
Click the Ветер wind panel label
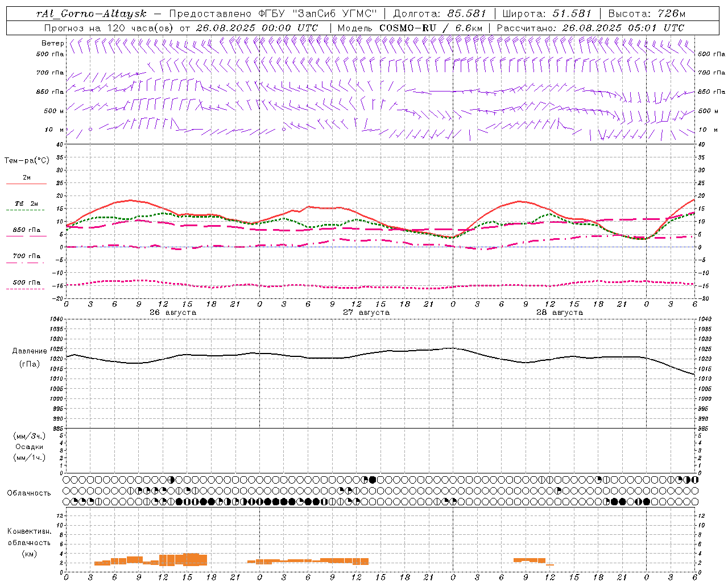[x=52, y=43]
